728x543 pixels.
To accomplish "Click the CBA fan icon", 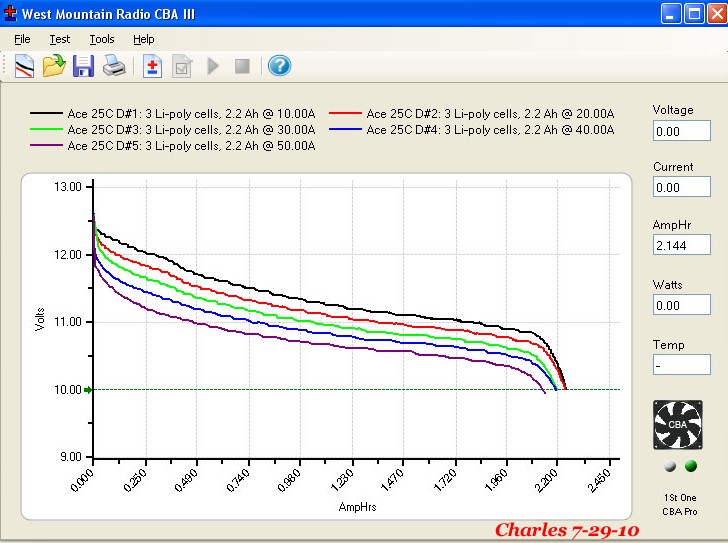I will 677,425.
